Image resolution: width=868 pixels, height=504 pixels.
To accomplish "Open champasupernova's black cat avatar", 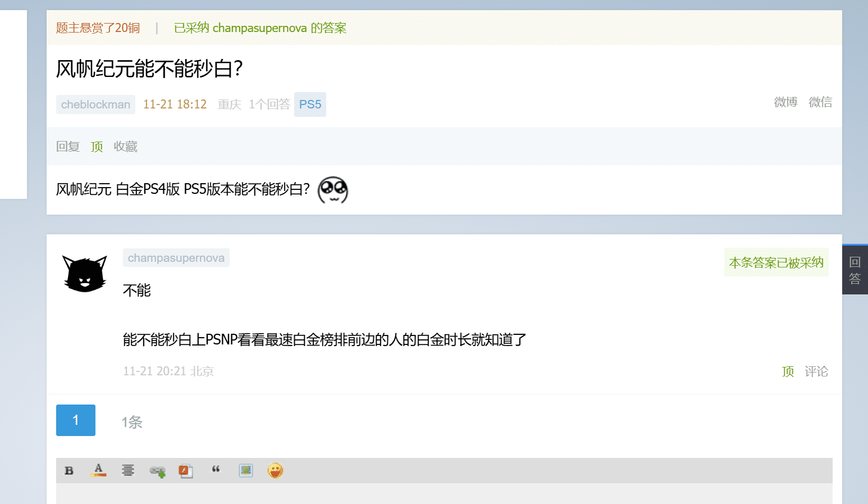I will [85, 274].
